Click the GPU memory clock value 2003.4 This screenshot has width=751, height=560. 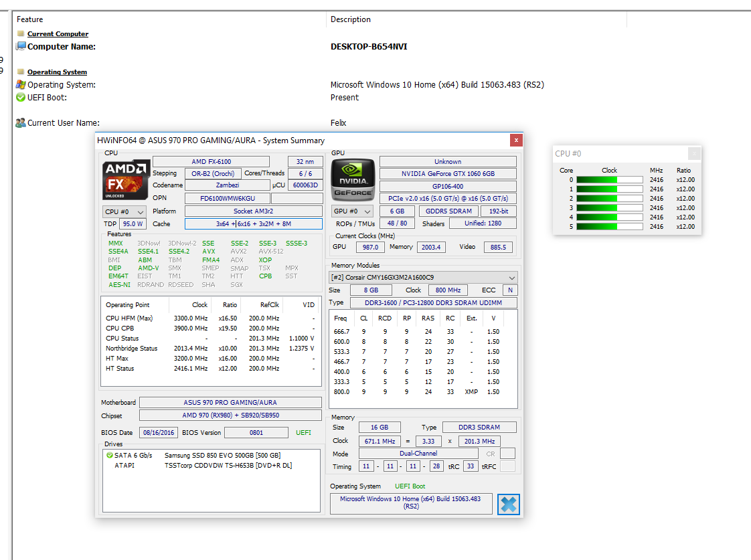tap(431, 247)
